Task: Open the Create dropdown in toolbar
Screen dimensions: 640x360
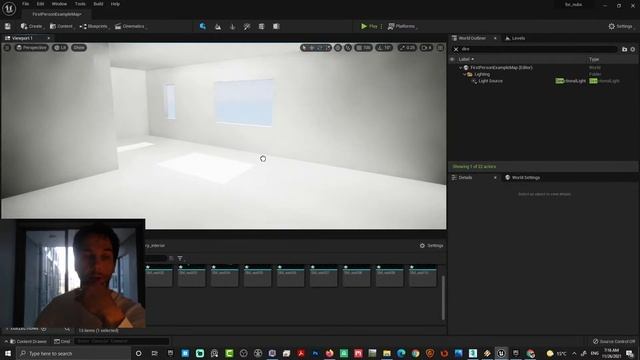Action: click(32, 26)
